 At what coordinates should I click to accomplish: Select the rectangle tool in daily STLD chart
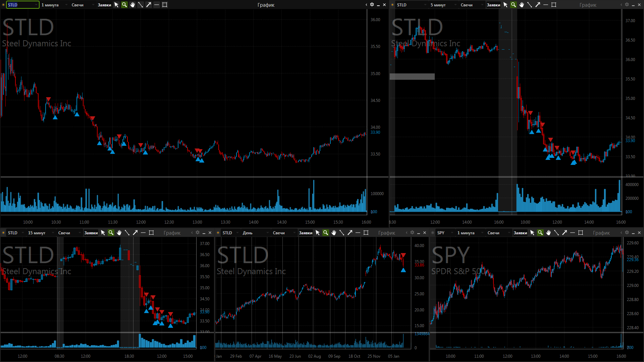[x=366, y=233]
